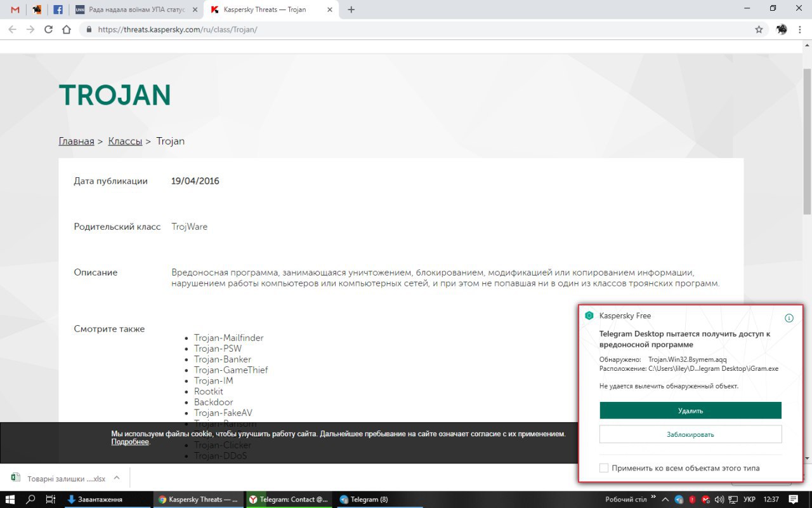Close the 'Рада надала воїнам УПА' tab
Viewport: 812px width, 508px height.
click(x=194, y=10)
